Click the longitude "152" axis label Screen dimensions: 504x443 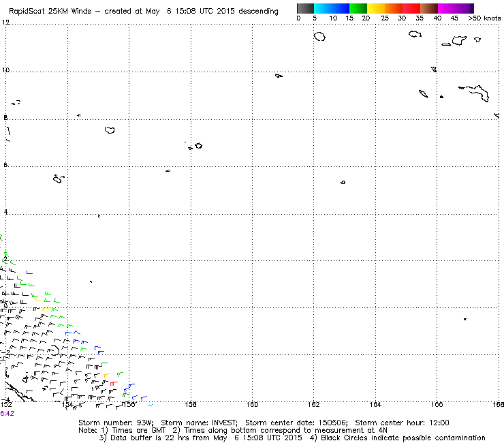click(x=6, y=404)
